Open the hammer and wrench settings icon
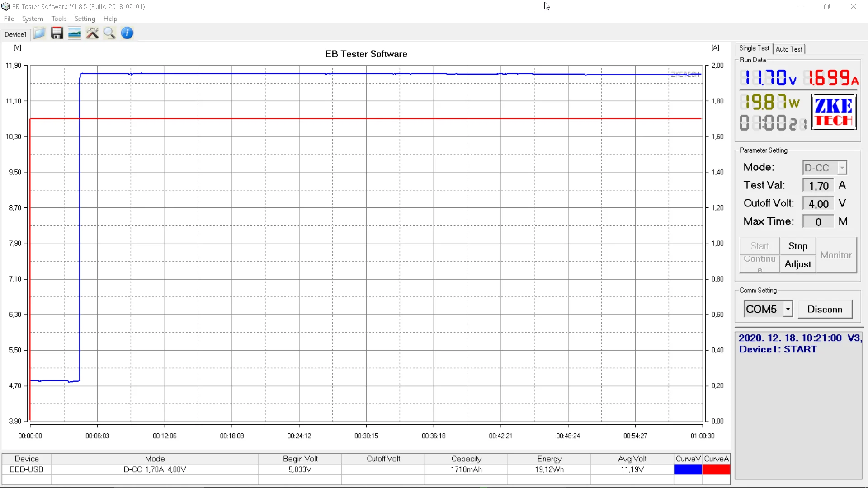The height and width of the screenshot is (488, 868). click(x=92, y=33)
